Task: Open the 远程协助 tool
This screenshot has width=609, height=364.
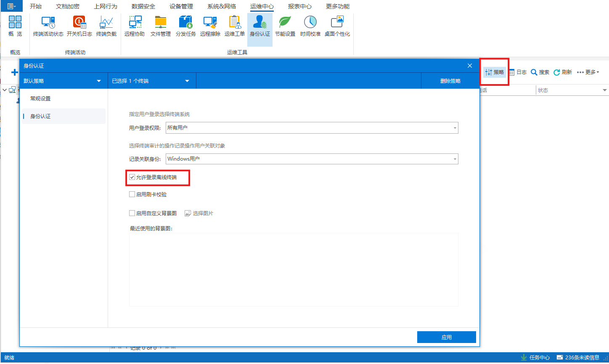Action: 135,26
